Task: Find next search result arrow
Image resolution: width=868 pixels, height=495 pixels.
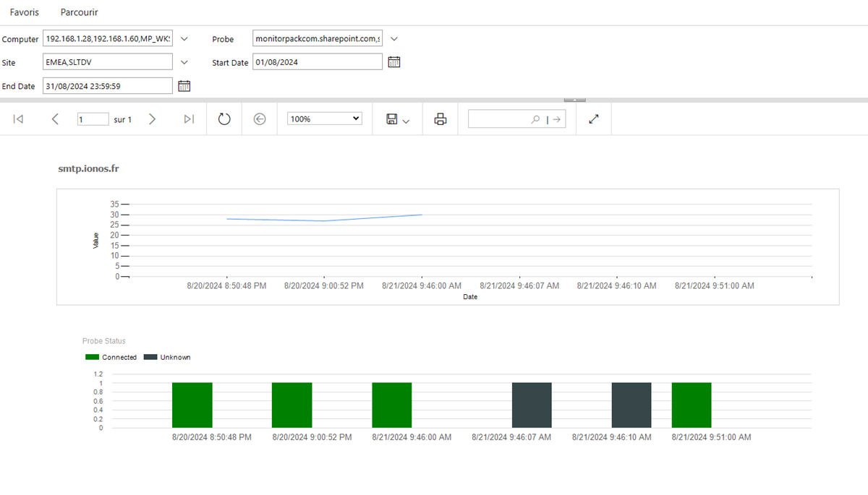Action: tap(556, 119)
